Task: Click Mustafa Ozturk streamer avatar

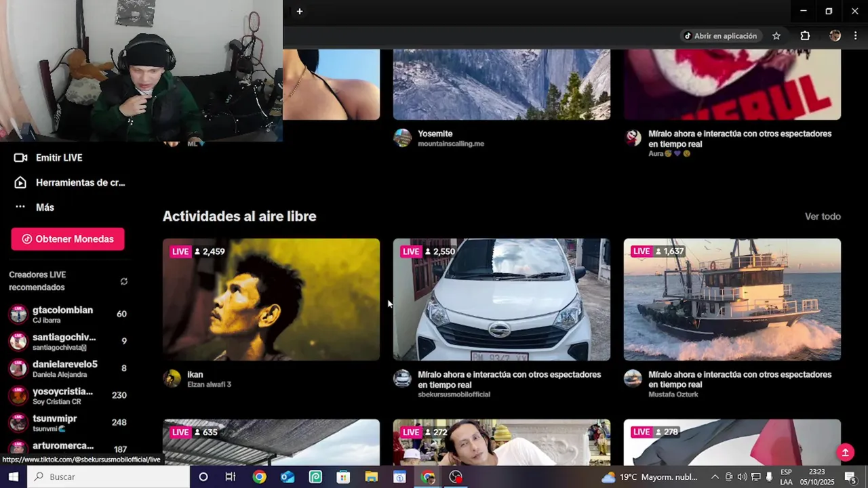Action: pos(633,378)
